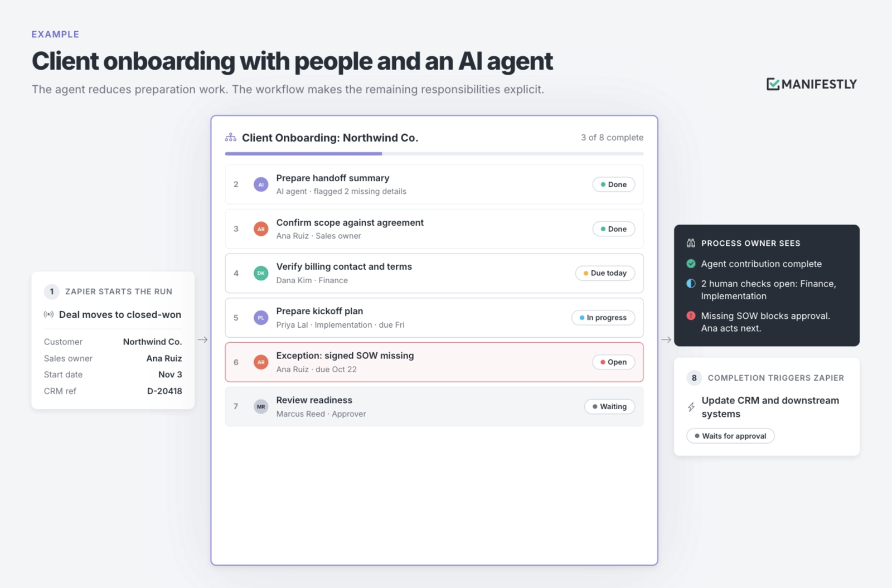The height and width of the screenshot is (588, 892).
Task: Open the Review readiness step
Action: (434, 407)
